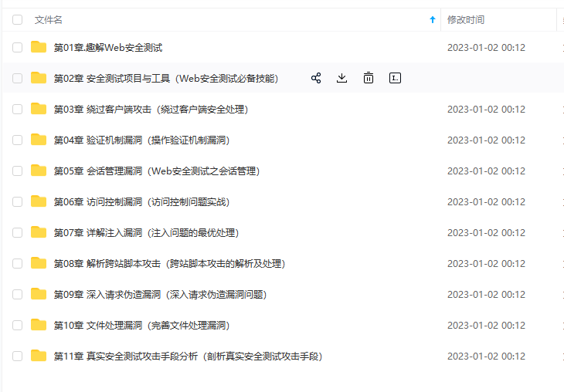
Task: Open 第08章 解析跨站脚本攻击 folder
Action: coord(169,264)
